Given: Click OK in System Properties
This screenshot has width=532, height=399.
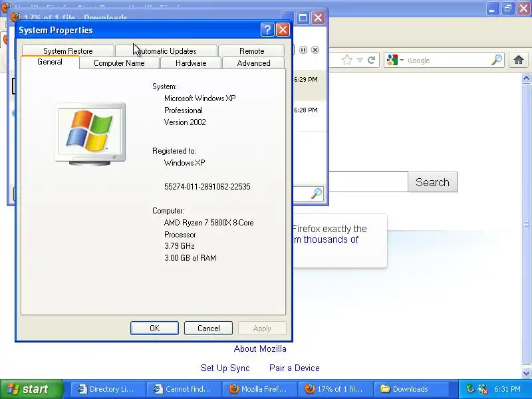Looking at the screenshot, I should pos(154,328).
